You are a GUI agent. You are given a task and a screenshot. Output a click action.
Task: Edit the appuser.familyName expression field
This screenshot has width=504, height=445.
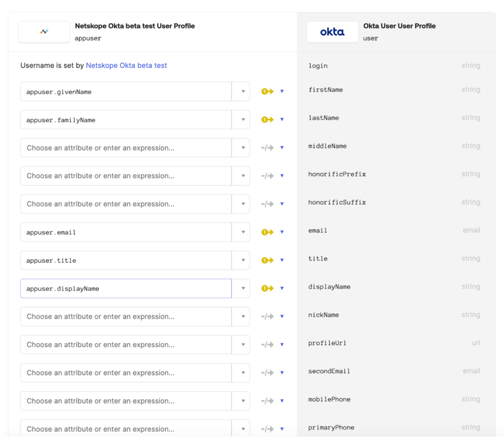tap(126, 119)
